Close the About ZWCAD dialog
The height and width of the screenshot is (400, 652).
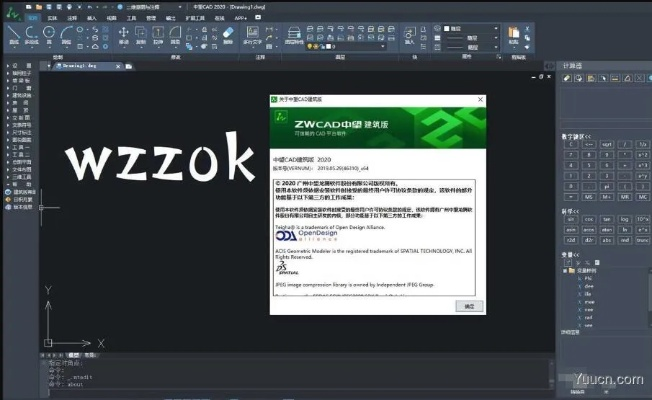click(x=480, y=99)
